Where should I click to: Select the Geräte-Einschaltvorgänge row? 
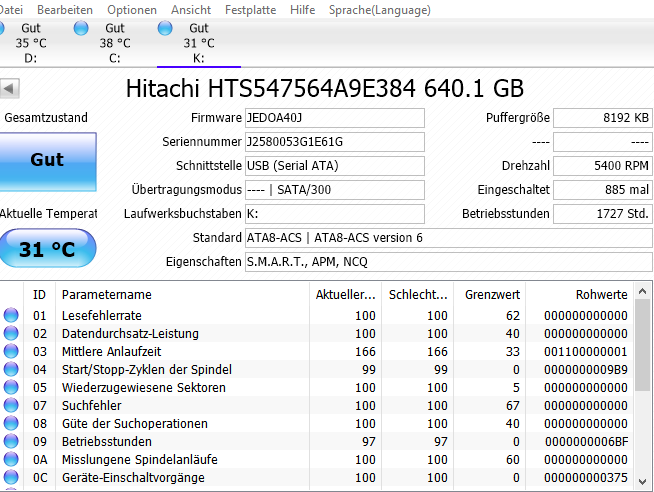[317, 477]
